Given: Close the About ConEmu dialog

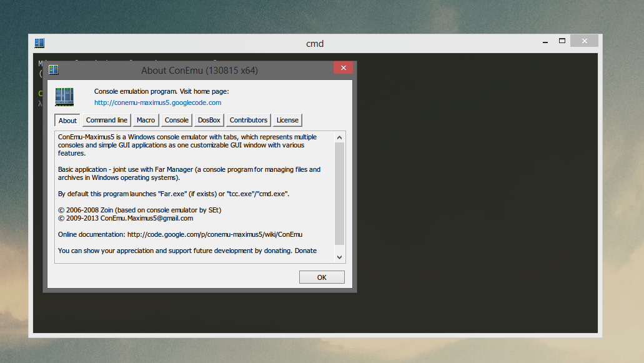Looking at the screenshot, I should tap(344, 67).
